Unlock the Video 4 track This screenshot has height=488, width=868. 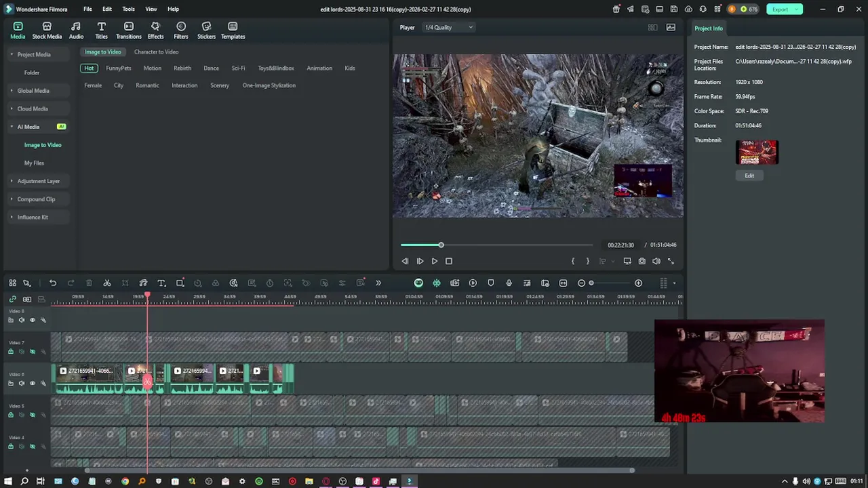pos(11,447)
